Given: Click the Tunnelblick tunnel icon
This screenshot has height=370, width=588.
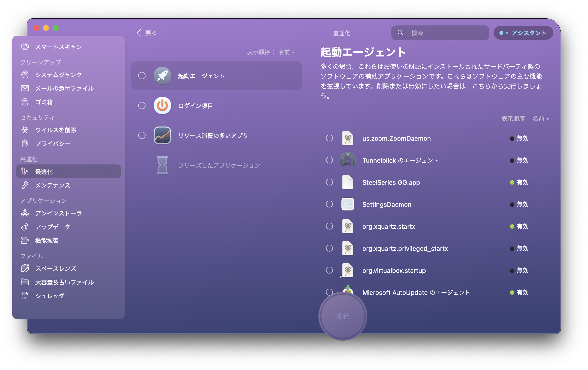Looking at the screenshot, I should [348, 160].
